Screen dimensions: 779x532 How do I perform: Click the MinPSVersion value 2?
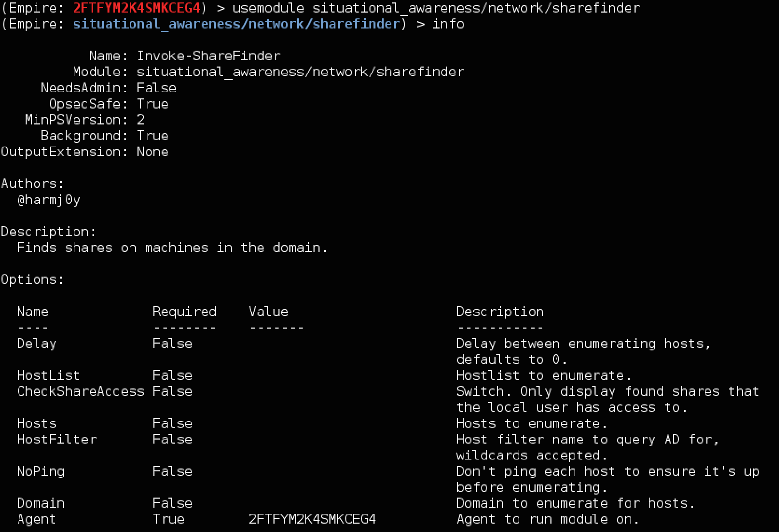tap(141, 120)
